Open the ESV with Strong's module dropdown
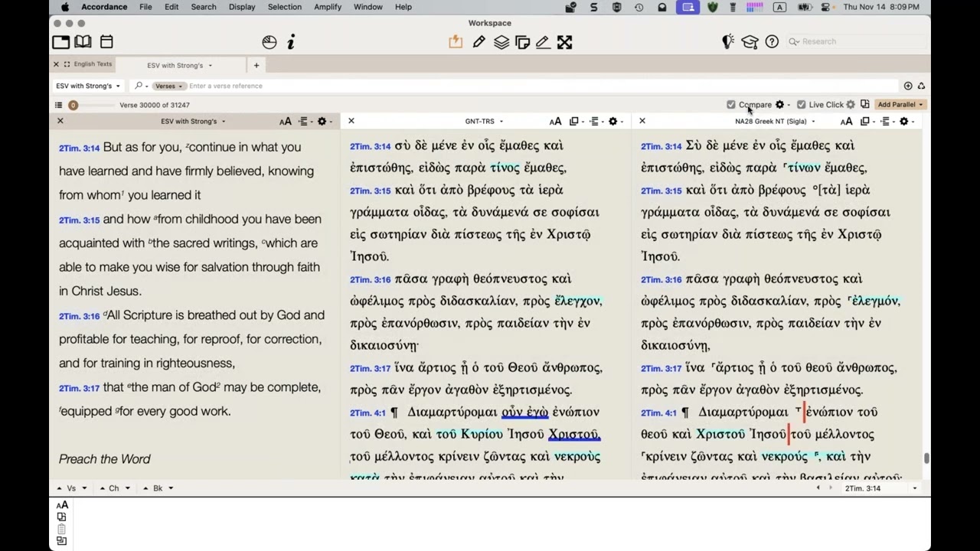Viewport: 980px width, 551px height. [x=87, y=86]
